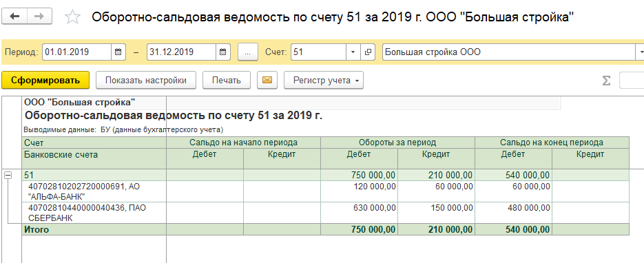
Task: Click Итого credit turnover 210 000,00
Action: [x=436, y=229]
